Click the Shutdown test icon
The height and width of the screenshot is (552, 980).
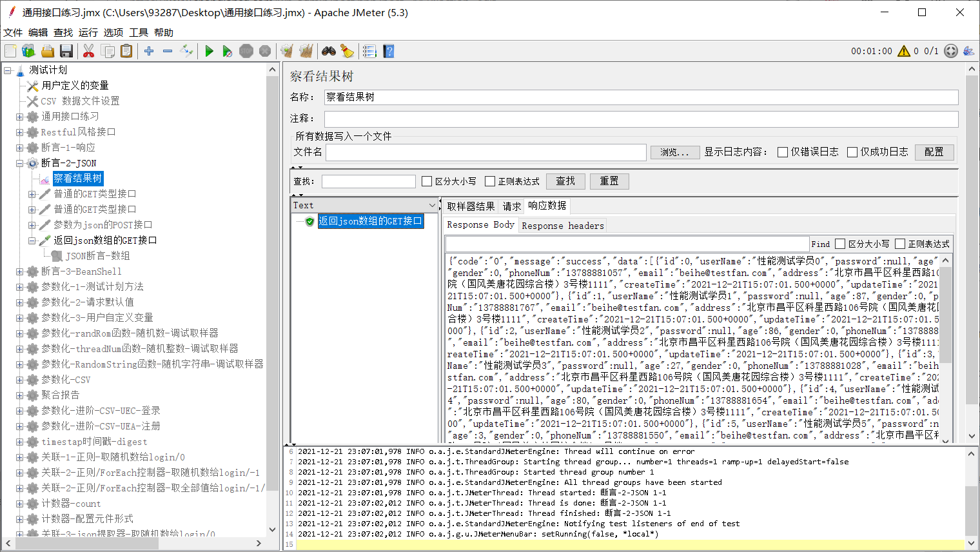(264, 51)
